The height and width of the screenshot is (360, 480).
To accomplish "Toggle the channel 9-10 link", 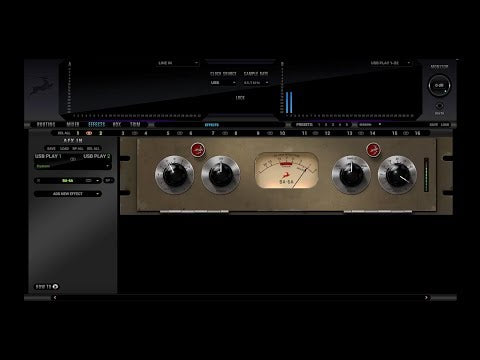I will (270, 133).
